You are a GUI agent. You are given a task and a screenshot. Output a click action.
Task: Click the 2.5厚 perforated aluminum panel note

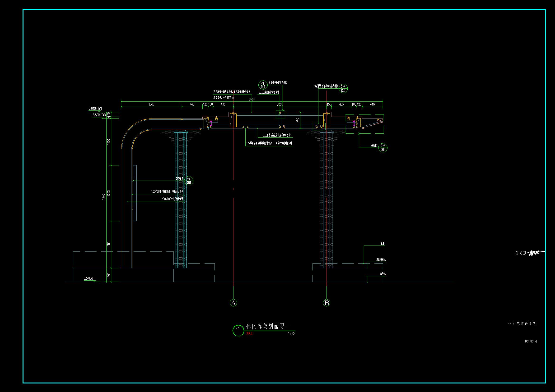pyautogui.click(x=278, y=135)
